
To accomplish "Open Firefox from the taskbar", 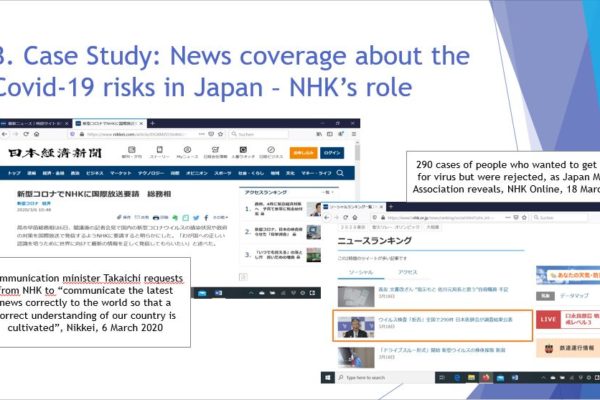I will [486, 378].
